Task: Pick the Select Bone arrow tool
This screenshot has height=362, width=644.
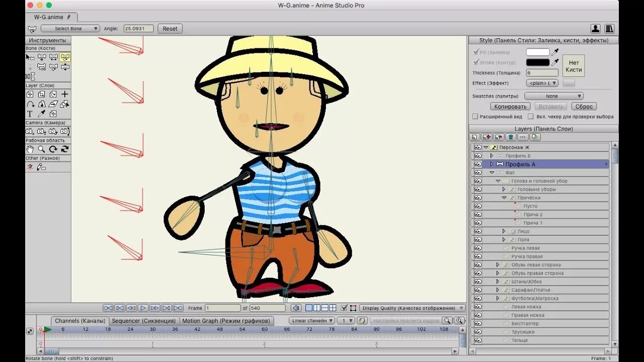Action: pos(30,57)
